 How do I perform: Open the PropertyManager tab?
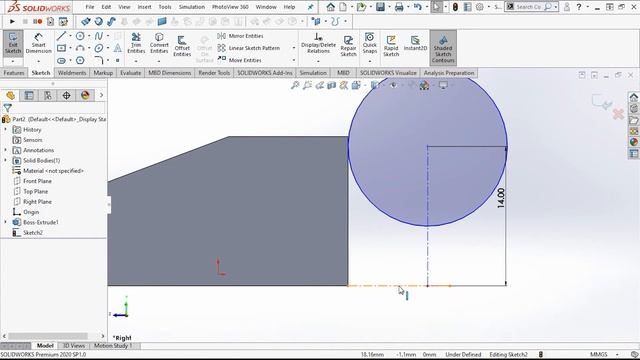tap(29, 96)
